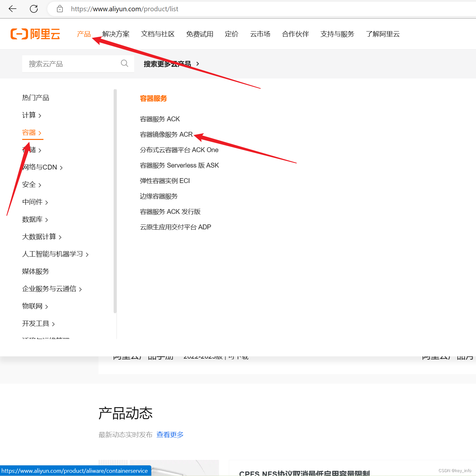Expand the 开发工具 category
Screen dimensions: 476x476
point(39,324)
